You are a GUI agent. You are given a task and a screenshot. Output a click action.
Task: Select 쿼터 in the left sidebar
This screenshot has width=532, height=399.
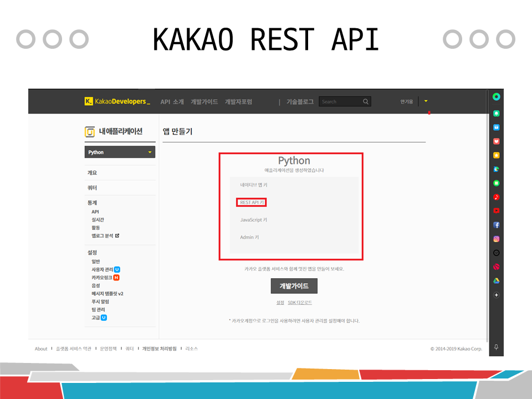(x=93, y=188)
